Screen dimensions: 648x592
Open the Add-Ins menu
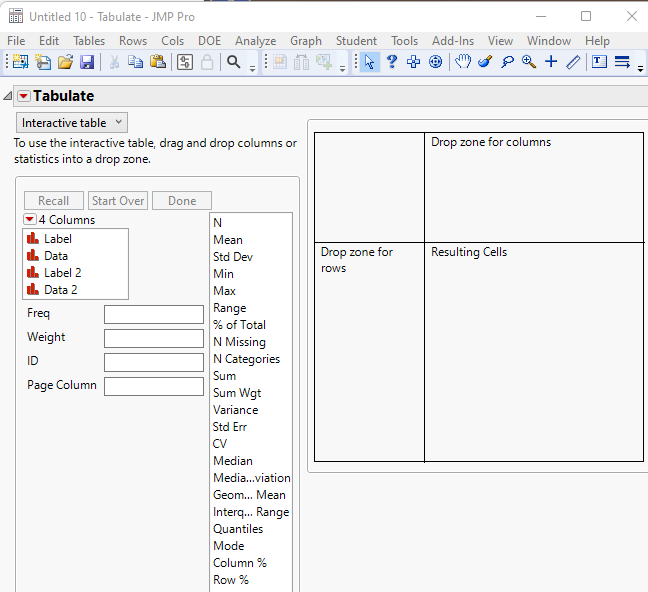click(453, 41)
